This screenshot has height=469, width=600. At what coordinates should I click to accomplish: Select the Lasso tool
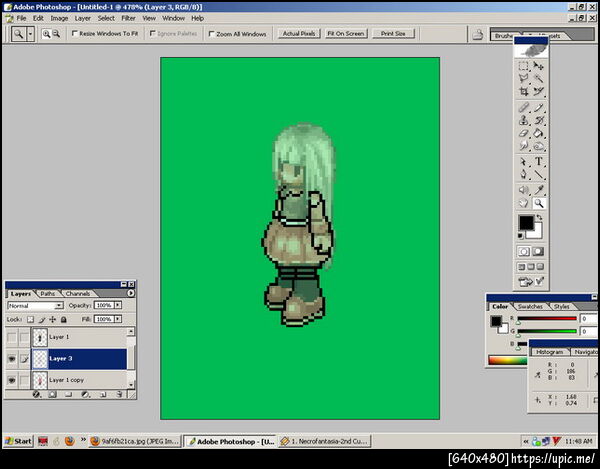(523, 79)
